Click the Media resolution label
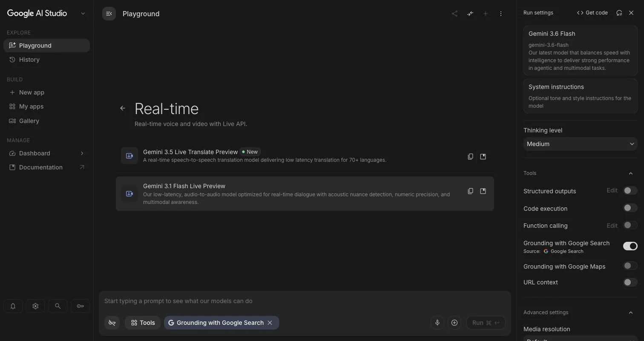The width and height of the screenshot is (644, 341). [546, 329]
